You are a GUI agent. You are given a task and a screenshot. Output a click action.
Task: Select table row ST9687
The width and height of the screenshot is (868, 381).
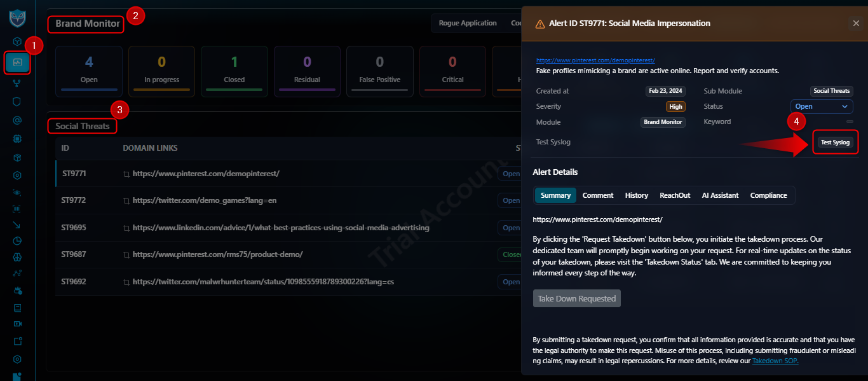click(288, 254)
